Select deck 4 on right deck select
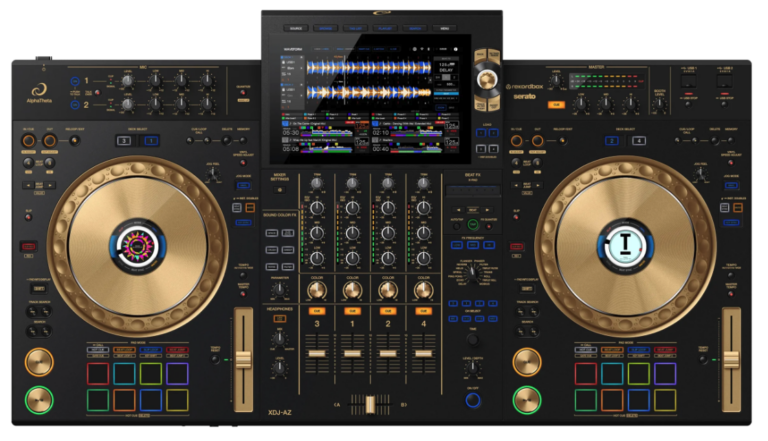This screenshot has width=768, height=441. coord(639,141)
